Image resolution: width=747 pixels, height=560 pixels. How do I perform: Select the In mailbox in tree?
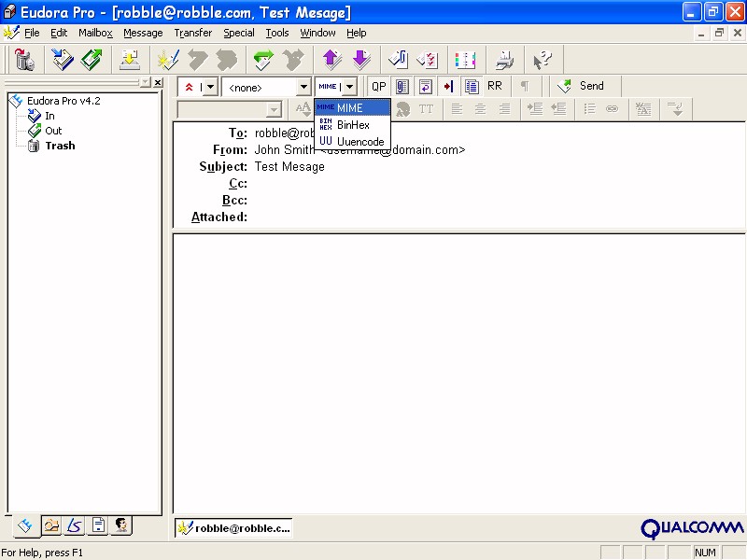[49, 116]
